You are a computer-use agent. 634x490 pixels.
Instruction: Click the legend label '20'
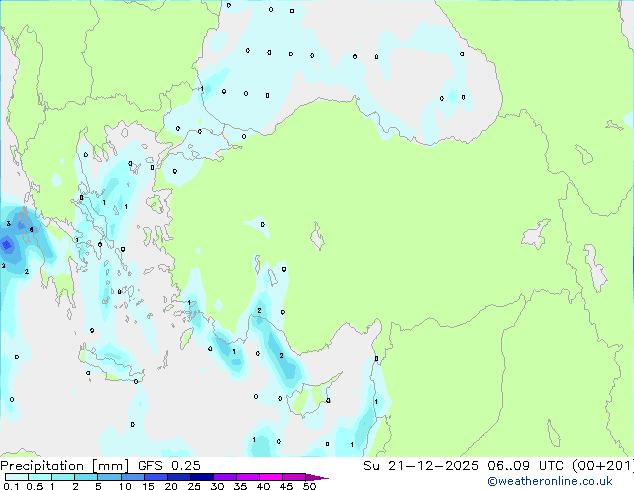coord(171,486)
